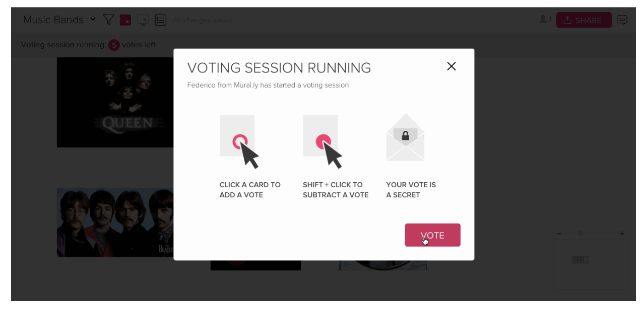Open the comments chat icon
Viewport: 644px width, 321px height.
(x=622, y=20)
